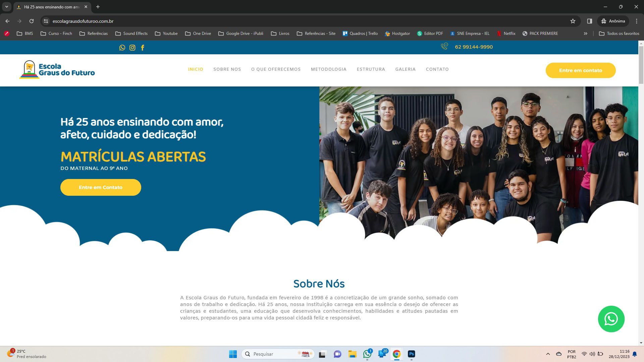Viewport: 644px width, 362px height.
Task: Bookmark this page with the star icon
Action: click(x=573, y=21)
